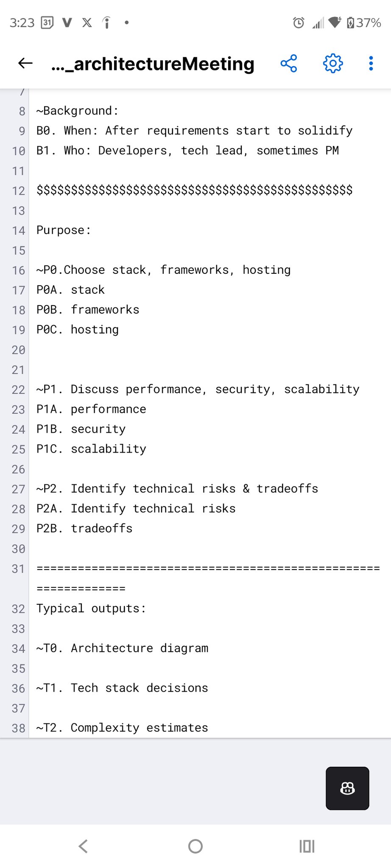391x868 pixels.
Task: Tap the battery indicator showing 37%
Action: [x=364, y=22]
